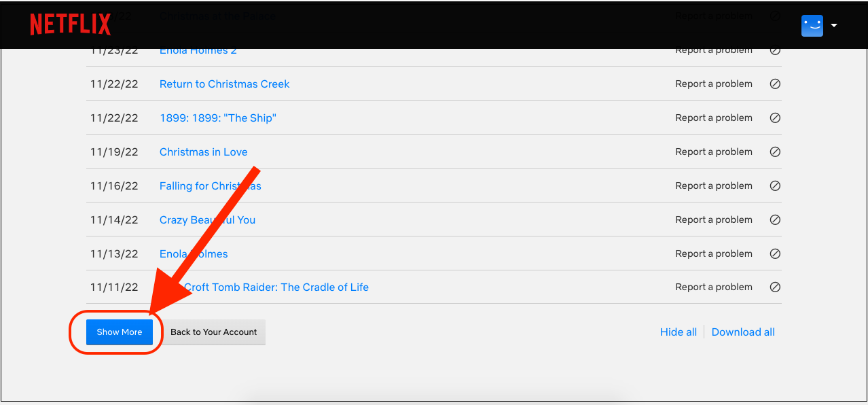This screenshot has height=405, width=868.
Task: Click the Netflix logo
Action: [x=70, y=24]
